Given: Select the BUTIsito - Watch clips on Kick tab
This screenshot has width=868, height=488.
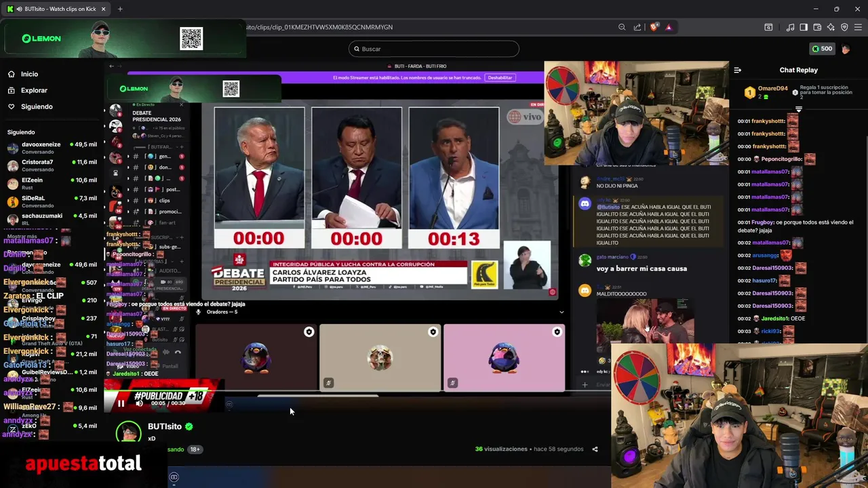Looking at the screenshot, I should (57, 9).
